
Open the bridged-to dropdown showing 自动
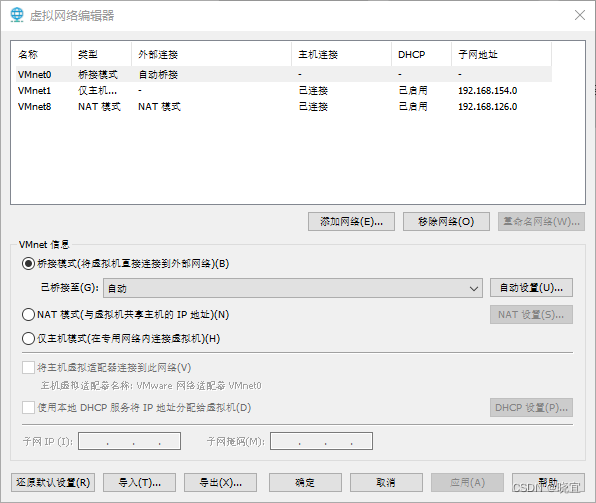point(293,288)
